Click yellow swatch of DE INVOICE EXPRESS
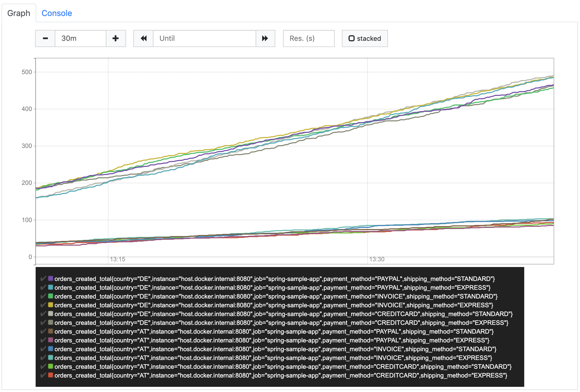This screenshot has height=392, width=580. click(51, 305)
